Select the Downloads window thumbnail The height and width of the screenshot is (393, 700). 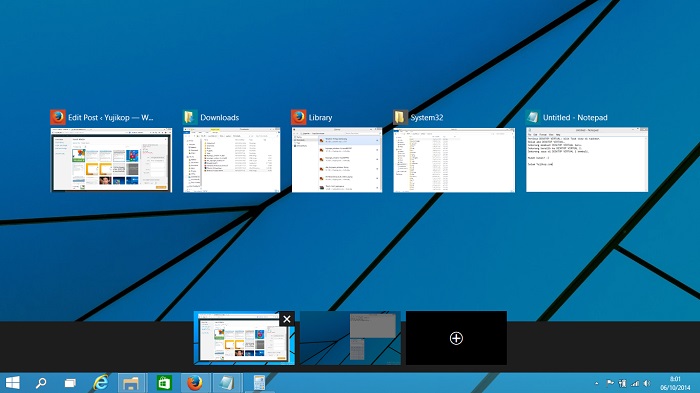click(232, 160)
